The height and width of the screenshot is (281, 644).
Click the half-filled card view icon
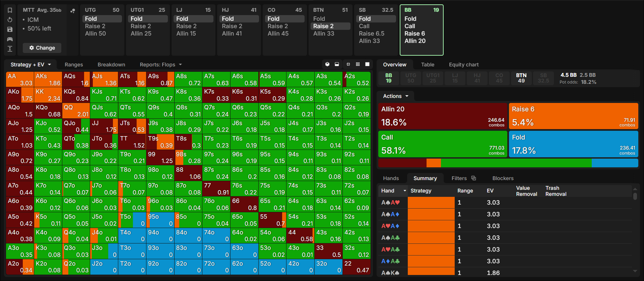pyautogui.click(x=337, y=64)
